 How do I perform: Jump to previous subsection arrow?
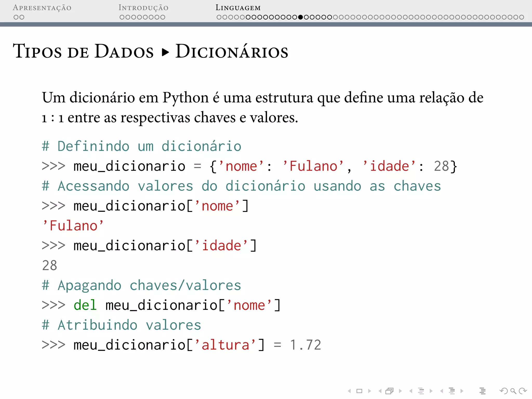pyautogui.click(x=411, y=391)
